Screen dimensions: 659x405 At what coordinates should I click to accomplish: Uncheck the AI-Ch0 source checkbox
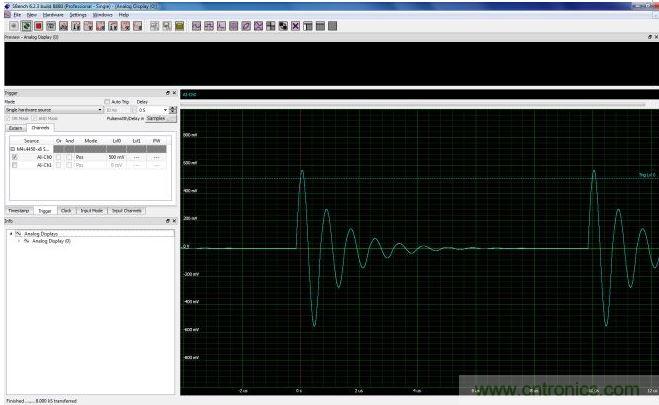coord(14,157)
